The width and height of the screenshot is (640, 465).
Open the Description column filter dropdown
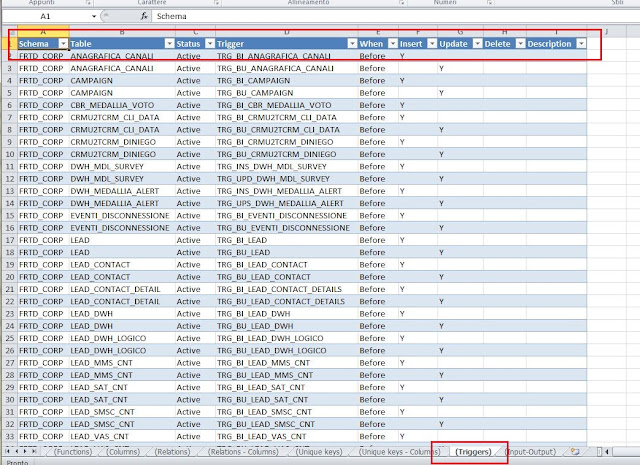(x=581, y=44)
